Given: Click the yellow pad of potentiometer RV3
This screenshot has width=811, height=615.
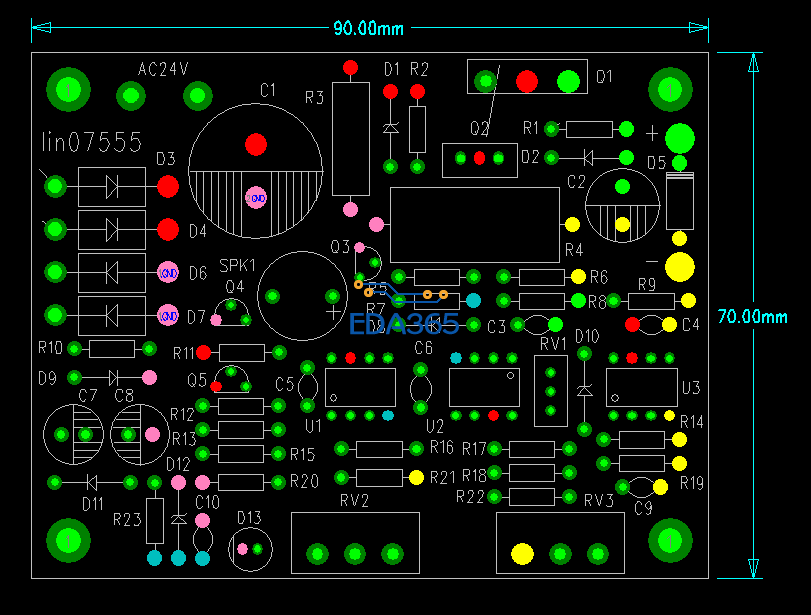Looking at the screenshot, I should click(x=522, y=554).
